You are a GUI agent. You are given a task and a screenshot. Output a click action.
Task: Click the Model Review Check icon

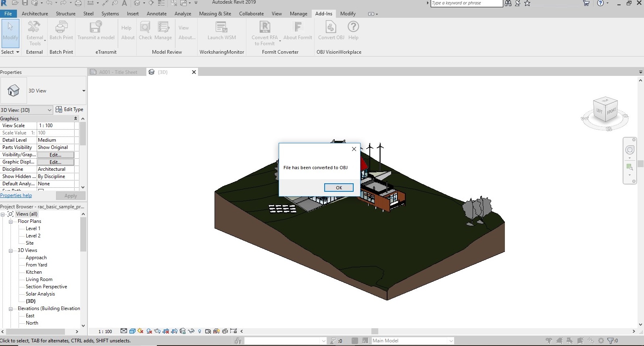pos(145,28)
